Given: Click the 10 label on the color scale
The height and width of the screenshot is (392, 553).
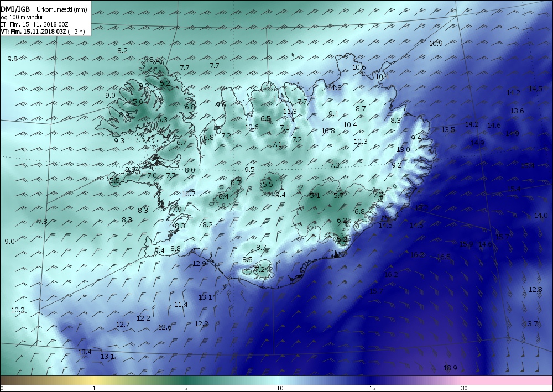Looking at the screenshot, I should coord(280,389).
